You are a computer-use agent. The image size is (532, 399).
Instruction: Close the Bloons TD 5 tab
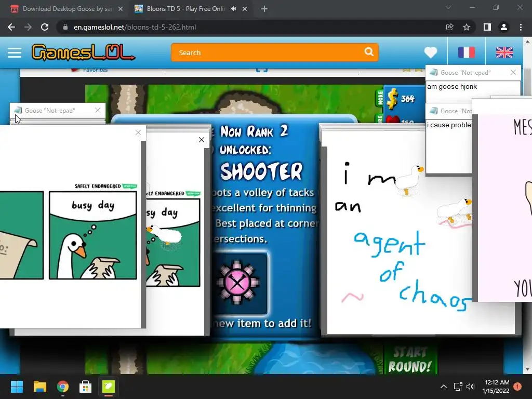(x=245, y=9)
